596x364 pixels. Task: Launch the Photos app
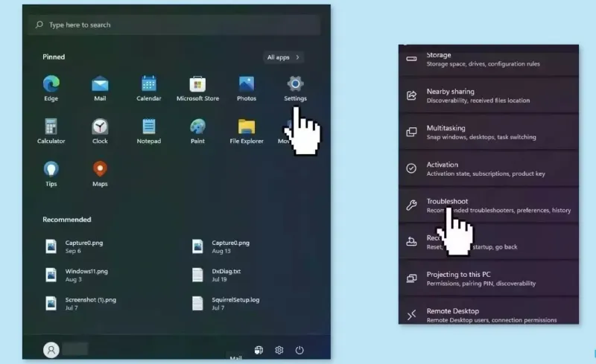(x=247, y=84)
